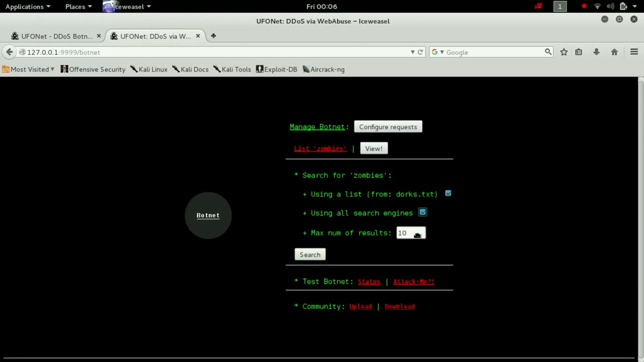Close the first UFONet DDoS Botnet tab
Viewport: 644px width, 362px height.
coord(99,36)
